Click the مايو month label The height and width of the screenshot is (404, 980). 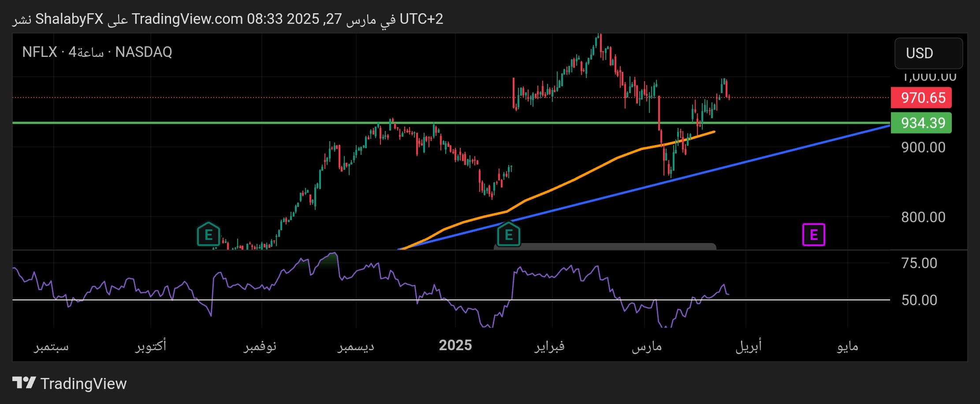coord(848,346)
